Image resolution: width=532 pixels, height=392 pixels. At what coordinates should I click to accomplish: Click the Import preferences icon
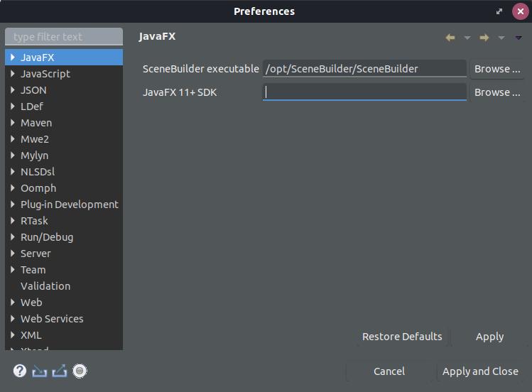tap(39, 371)
